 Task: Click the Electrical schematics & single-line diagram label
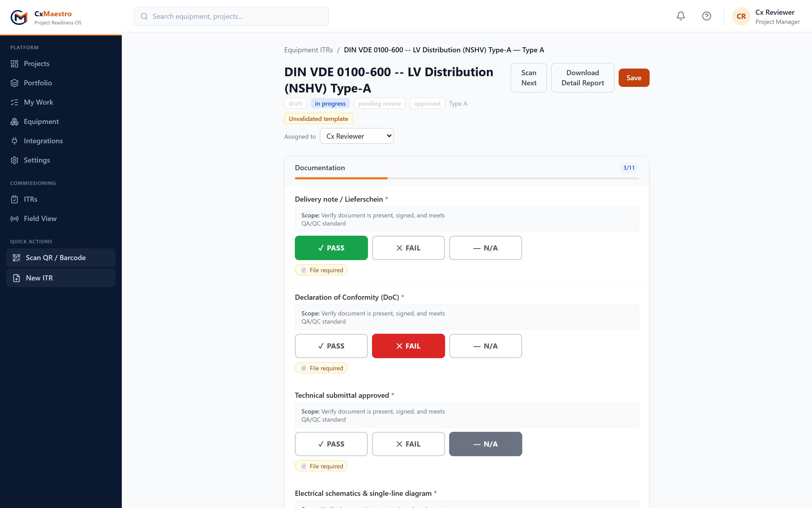click(363, 494)
